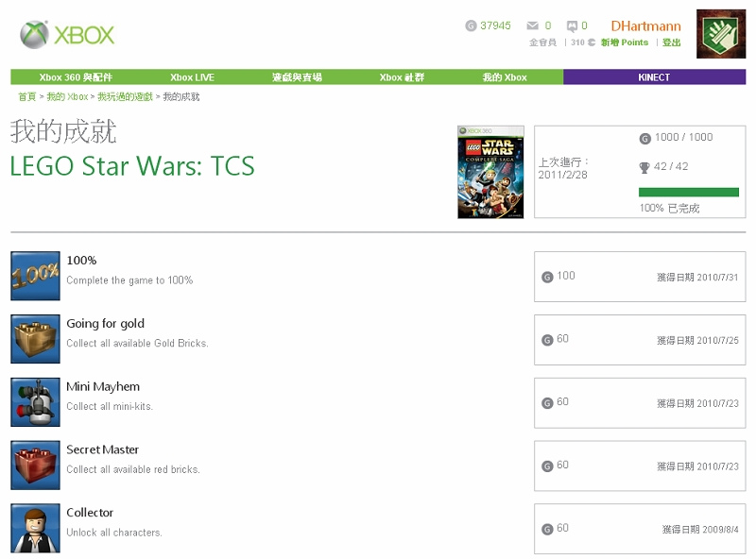This screenshot has width=756, height=559.
Task: Open the 我的 Xbox menu
Action: [505, 77]
